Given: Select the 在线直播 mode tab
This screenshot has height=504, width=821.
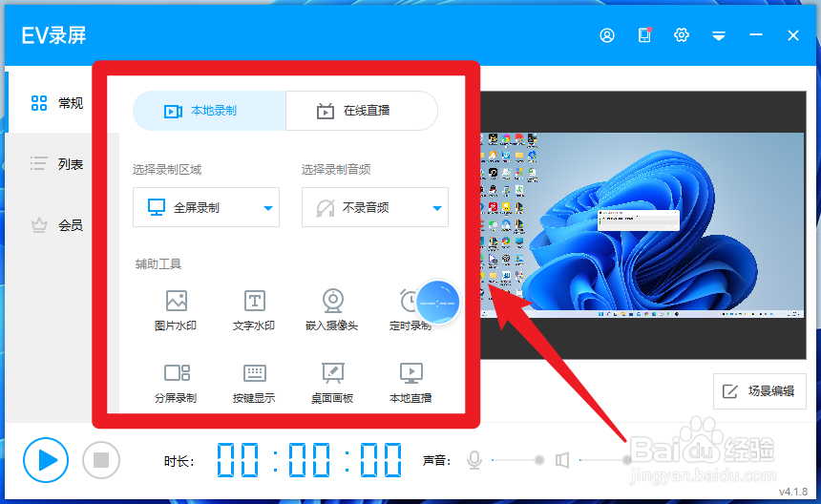Looking at the screenshot, I should click(362, 111).
